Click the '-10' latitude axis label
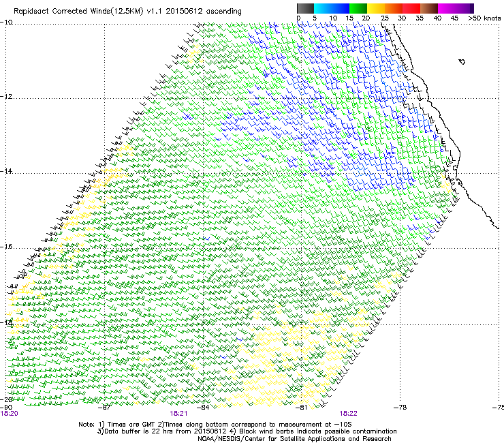The height and width of the screenshot is (443, 504). pyautogui.click(x=6, y=22)
